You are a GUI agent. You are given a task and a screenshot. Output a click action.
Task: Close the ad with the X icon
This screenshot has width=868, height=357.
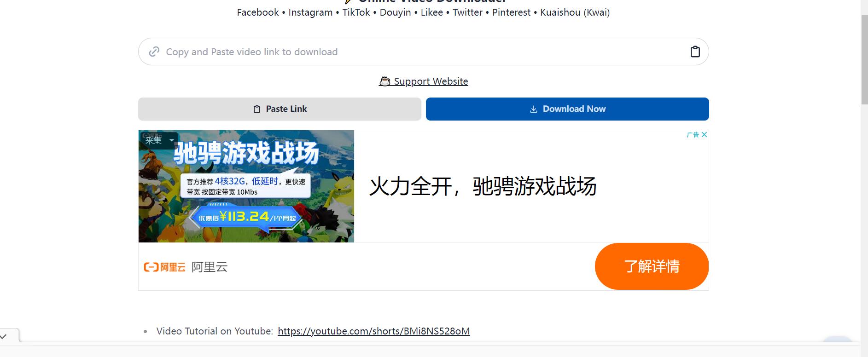click(x=704, y=134)
